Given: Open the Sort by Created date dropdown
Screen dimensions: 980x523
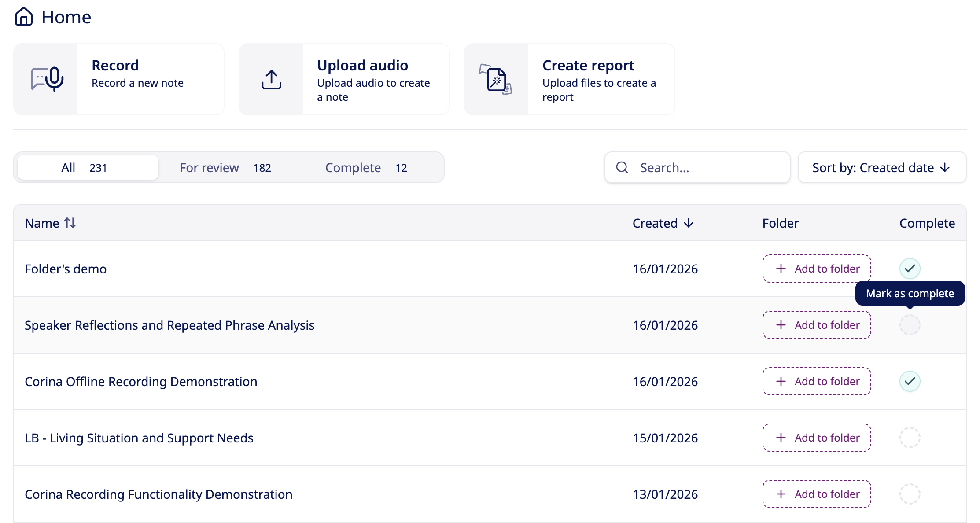Looking at the screenshot, I should coord(882,167).
